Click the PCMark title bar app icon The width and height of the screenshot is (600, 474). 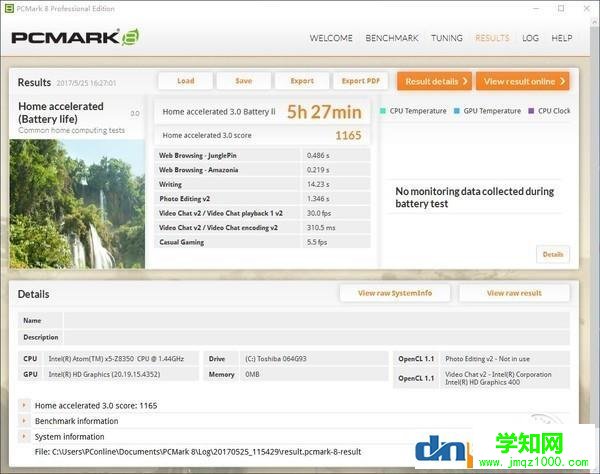[x=9, y=8]
